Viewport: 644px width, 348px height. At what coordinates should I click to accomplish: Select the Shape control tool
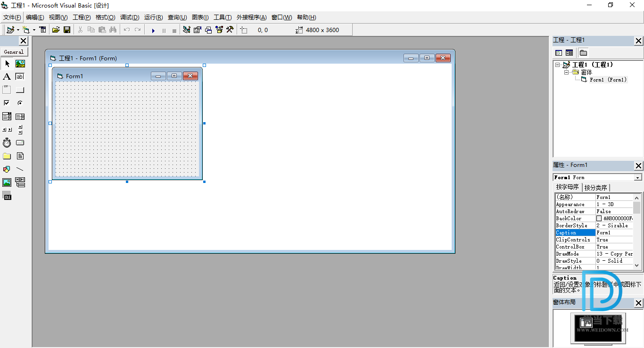(x=7, y=169)
